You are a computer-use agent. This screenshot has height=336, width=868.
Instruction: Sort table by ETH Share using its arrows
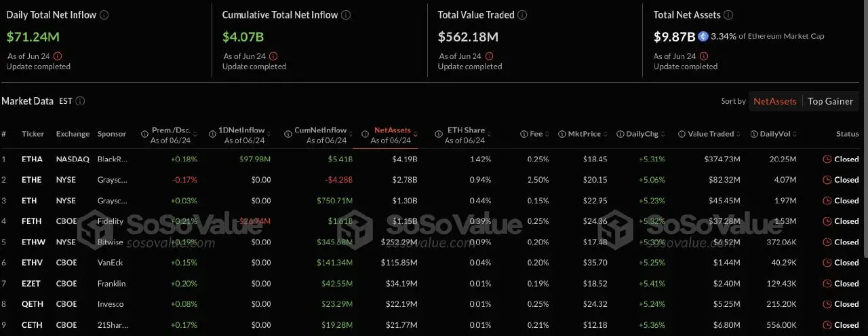pyautogui.click(x=490, y=134)
